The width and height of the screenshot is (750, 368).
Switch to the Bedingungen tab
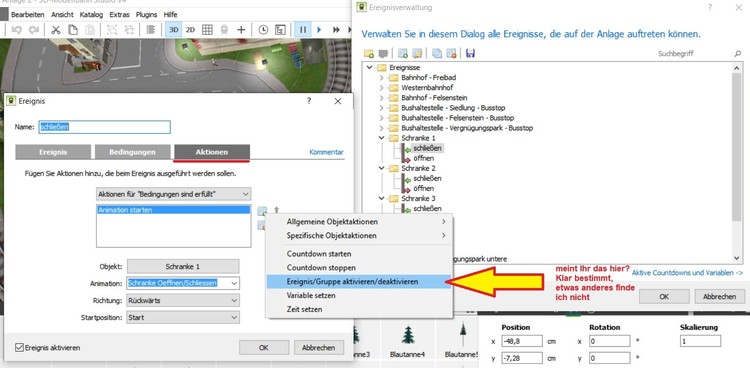point(132,152)
